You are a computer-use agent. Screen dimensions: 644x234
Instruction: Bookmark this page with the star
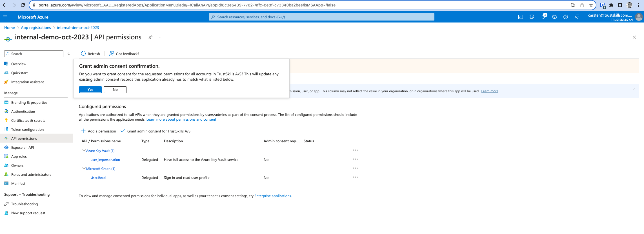coord(591,5)
